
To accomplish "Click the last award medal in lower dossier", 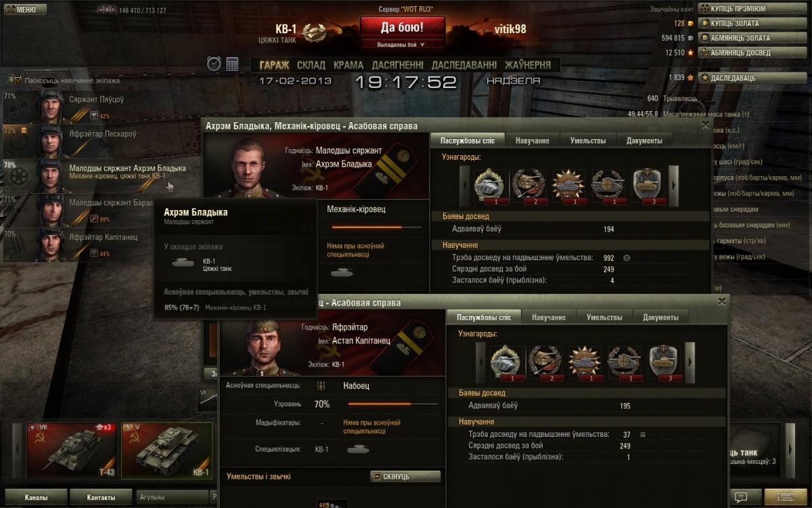I will [663, 362].
